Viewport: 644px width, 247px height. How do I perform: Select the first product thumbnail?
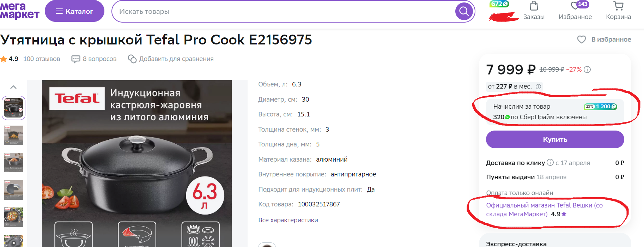tap(13, 108)
